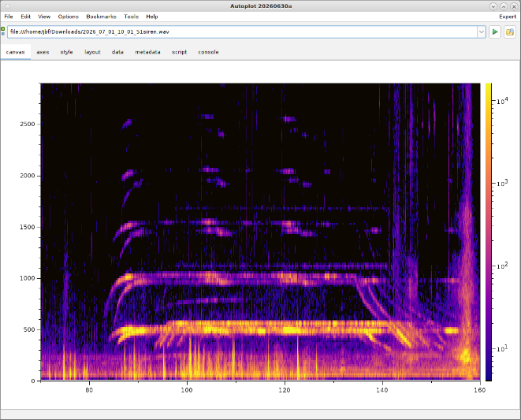The image size is (521, 420).
Task: Open the Options menu
Action: tap(68, 17)
